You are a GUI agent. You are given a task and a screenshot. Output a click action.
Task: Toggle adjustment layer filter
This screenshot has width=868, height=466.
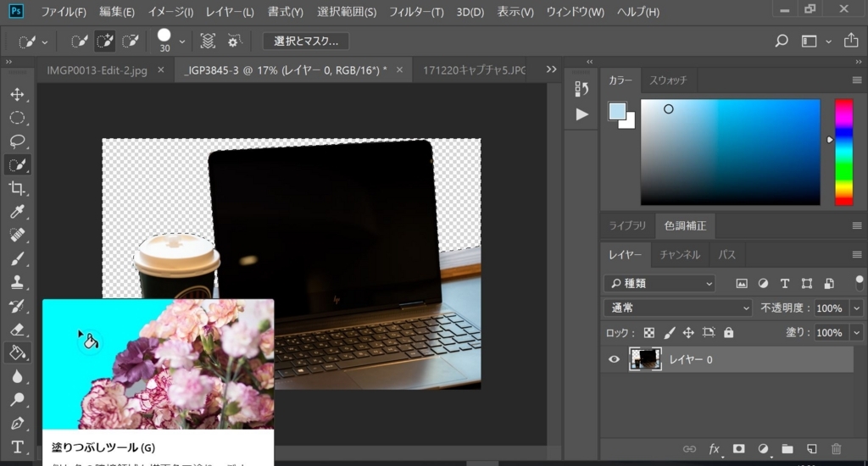[x=763, y=283]
